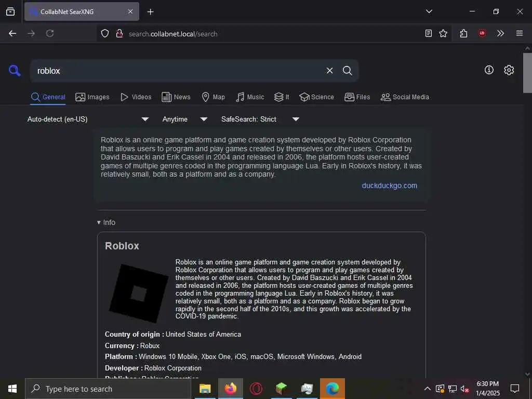Switch to the It category
532x399 pixels.
(282, 97)
